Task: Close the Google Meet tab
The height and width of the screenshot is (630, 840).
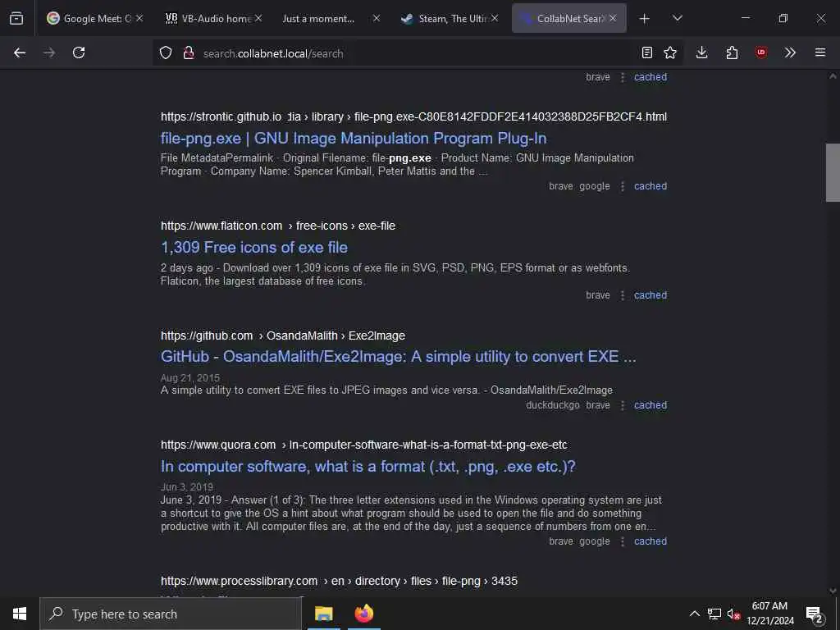Action: point(139,18)
